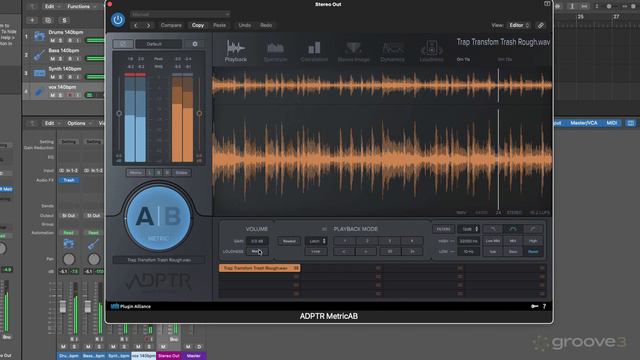Screen dimensions: 640x360
Task: Click the link icon in plugin header
Action: point(540,25)
